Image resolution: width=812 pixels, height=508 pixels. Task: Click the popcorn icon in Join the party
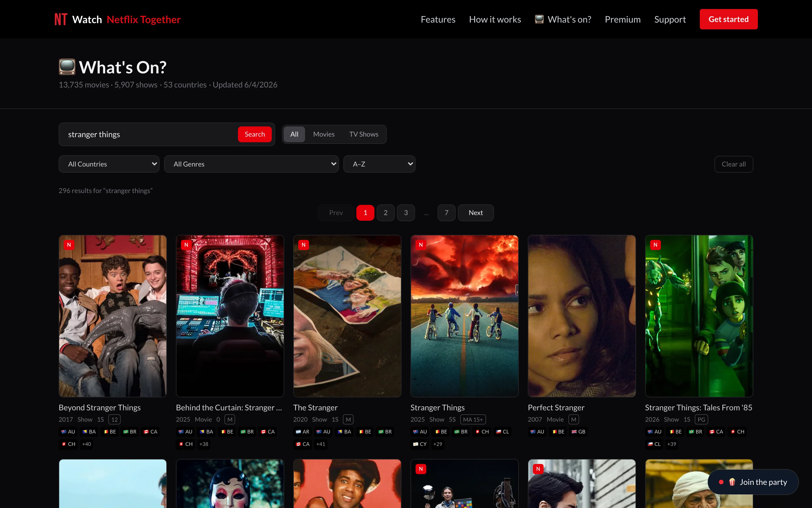[732, 482]
